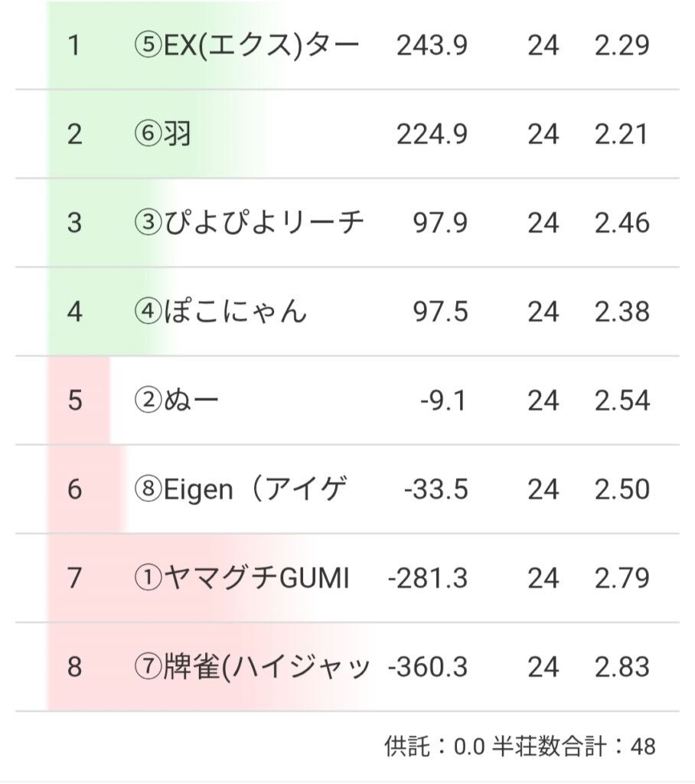The height and width of the screenshot is (784, 695).
Task: Select the ①ヤマグチGUMI team name
Action: [x=241, y=579]
